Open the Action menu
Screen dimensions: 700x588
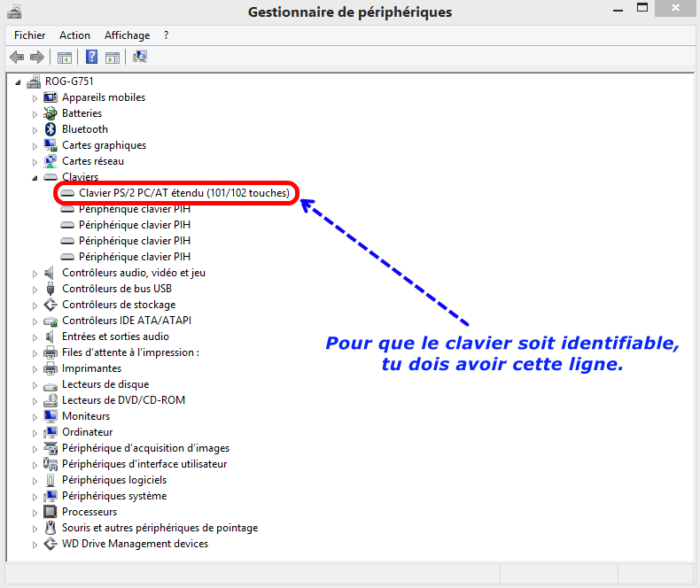tap(74, 35)
